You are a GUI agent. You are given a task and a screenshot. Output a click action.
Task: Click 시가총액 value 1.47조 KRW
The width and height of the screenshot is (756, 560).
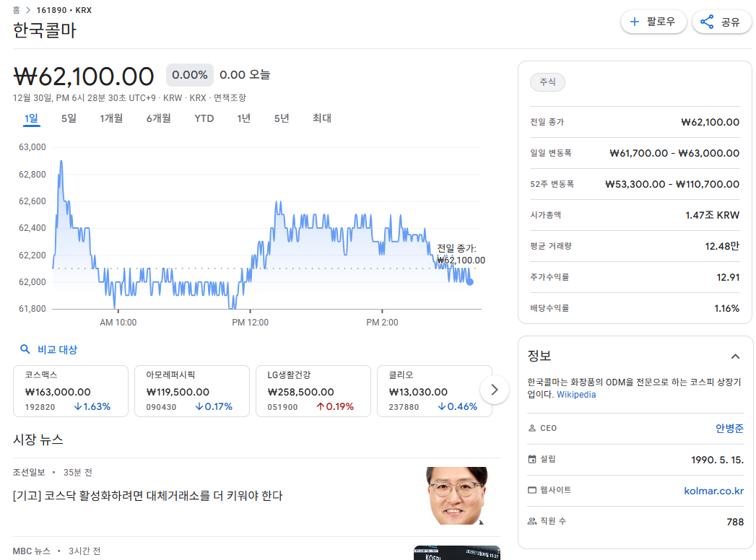tap(712, 215)
